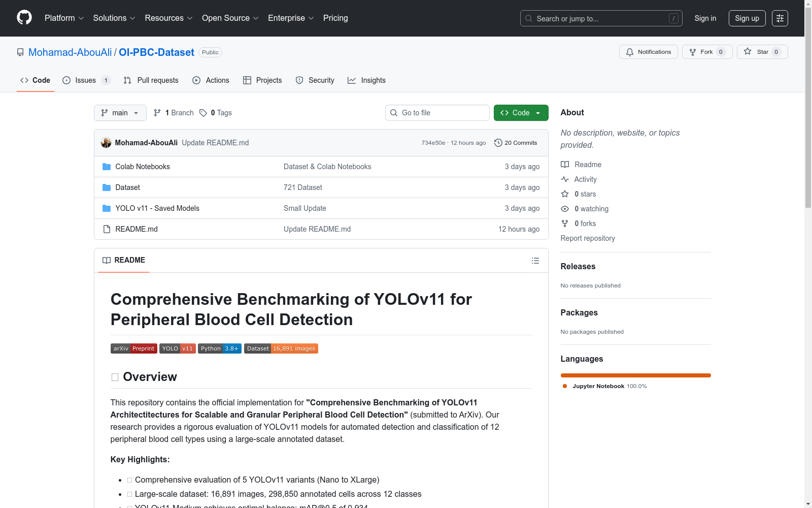
Task: View the 20 Commits history link
Action: [516, 143]
